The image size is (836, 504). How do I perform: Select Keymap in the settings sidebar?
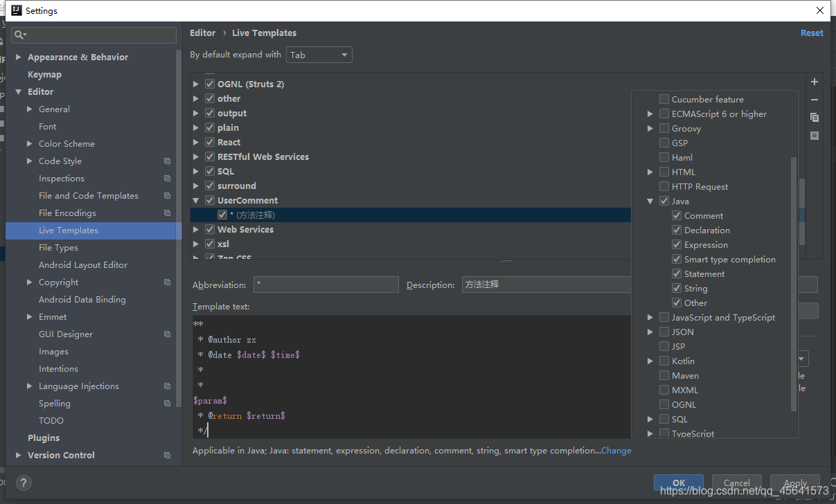point(44,75)
